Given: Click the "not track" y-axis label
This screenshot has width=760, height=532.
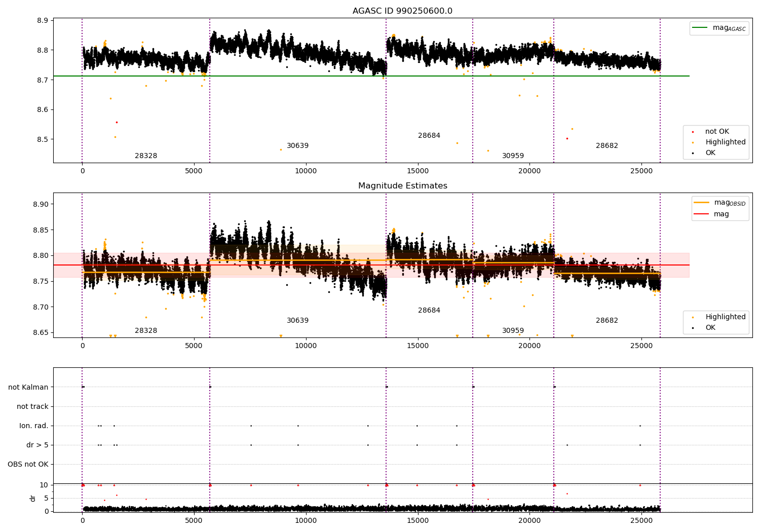Looking at the screenshot, I should pos(32,407).
